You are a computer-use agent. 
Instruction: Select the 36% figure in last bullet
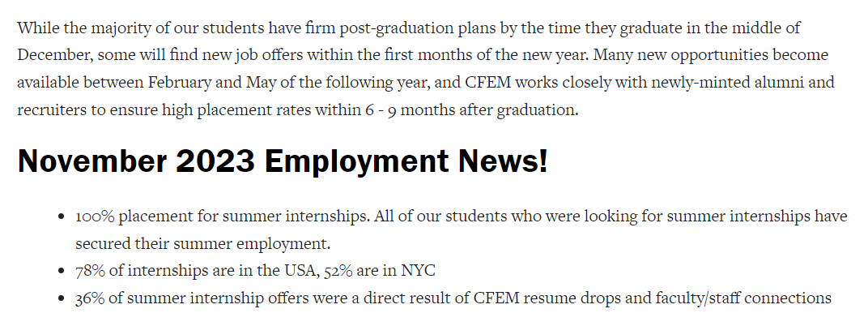pyautogui.click(x=90, y=298)
